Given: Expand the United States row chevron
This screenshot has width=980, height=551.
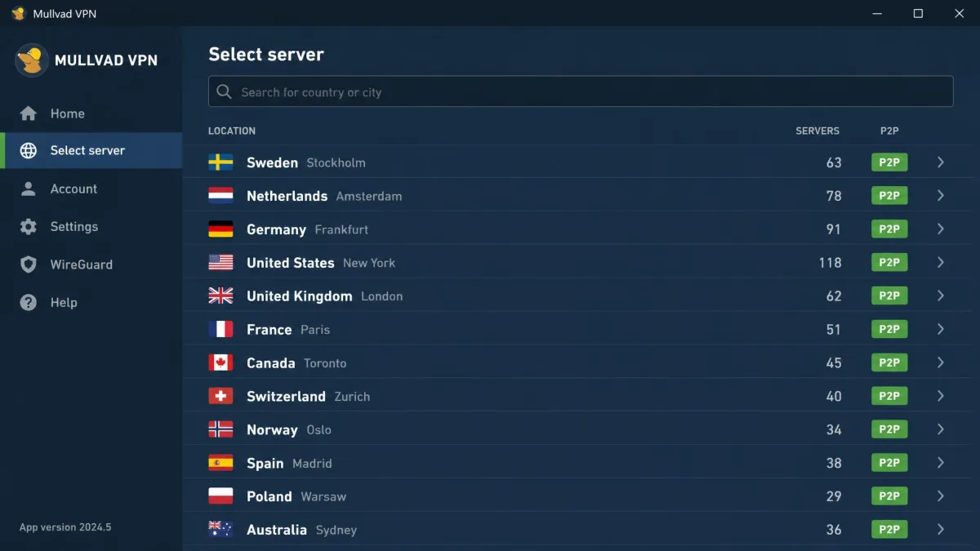Looking at the screenshot, I should coord(941,263).
